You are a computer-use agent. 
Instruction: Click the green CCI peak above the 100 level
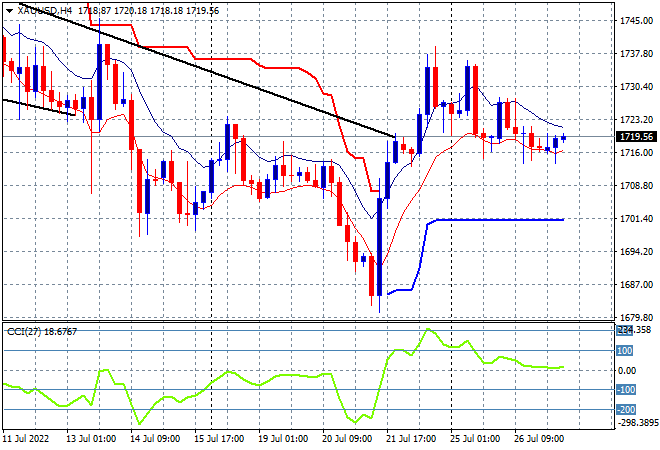click(x=428, y=330)
